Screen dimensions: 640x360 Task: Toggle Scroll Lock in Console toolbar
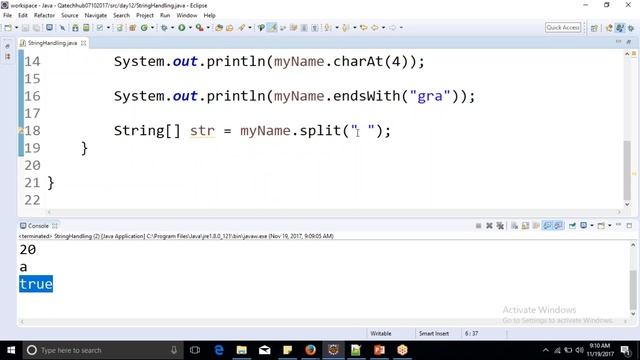525,226
